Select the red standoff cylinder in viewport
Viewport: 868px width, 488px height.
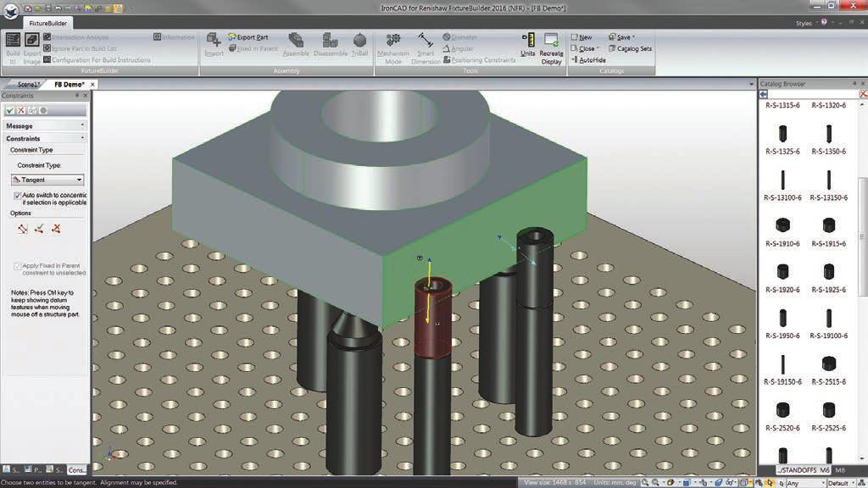[x=433, y=318]
